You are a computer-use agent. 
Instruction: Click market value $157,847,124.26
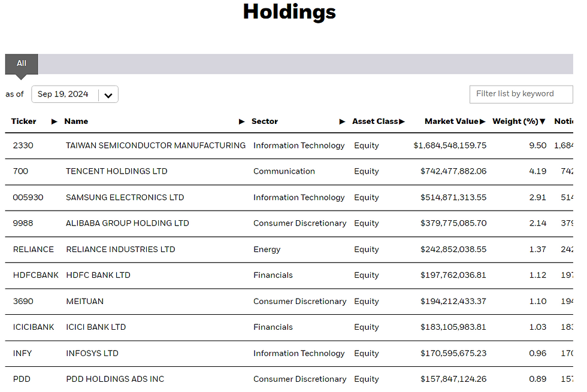453,379
